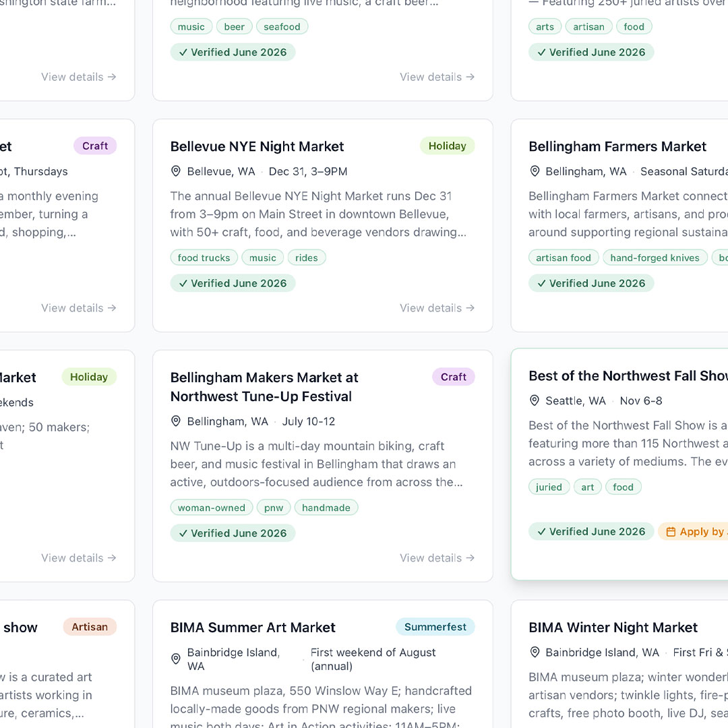
Task: Click location pin on Bellingham Farmers Market card
Action: 535,171
